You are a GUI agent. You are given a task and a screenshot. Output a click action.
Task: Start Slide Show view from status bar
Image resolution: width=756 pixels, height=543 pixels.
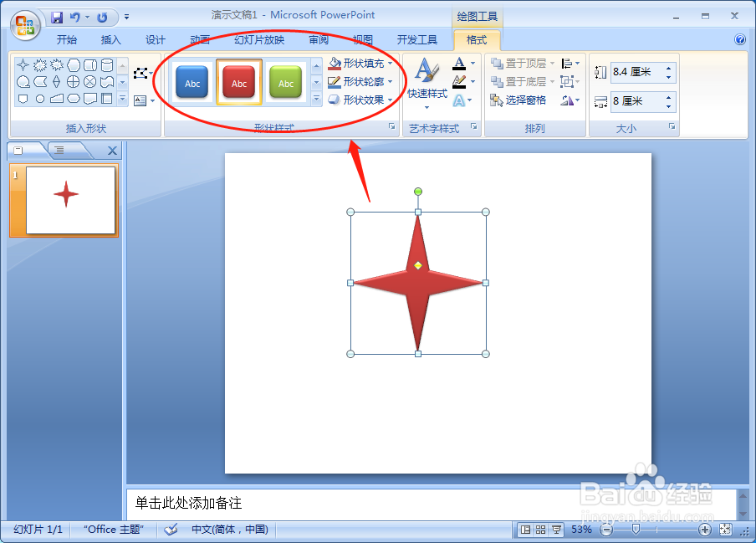[x=556, y=530]
